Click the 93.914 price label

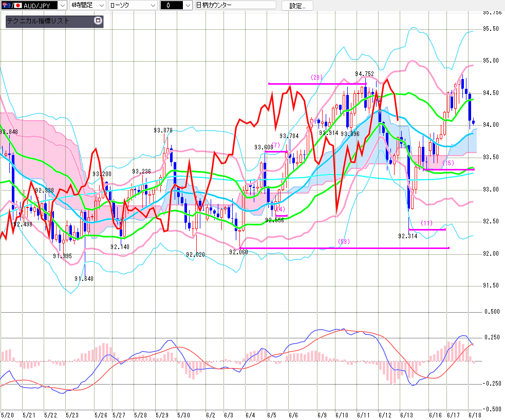point(328,133)
